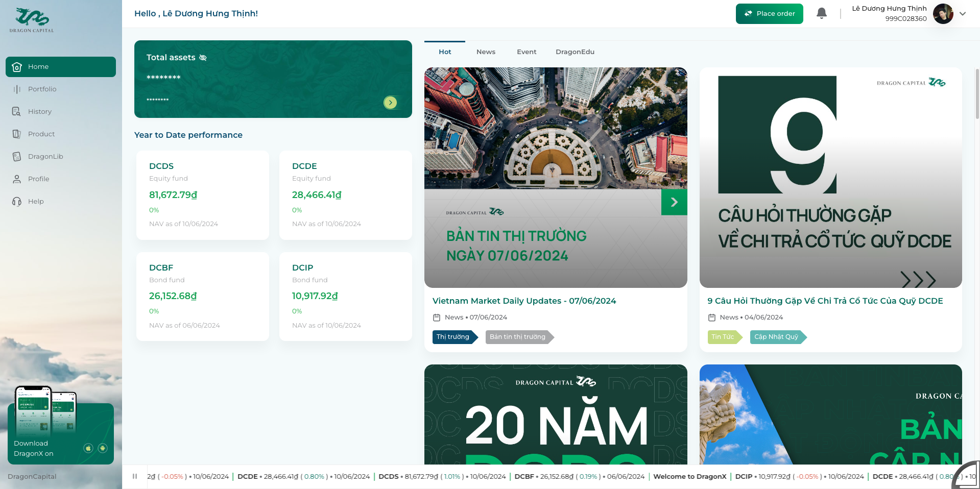This screenshot has width=980, height=489.
Task: Switch to the Event tab
Action: (x=527, y=52)
